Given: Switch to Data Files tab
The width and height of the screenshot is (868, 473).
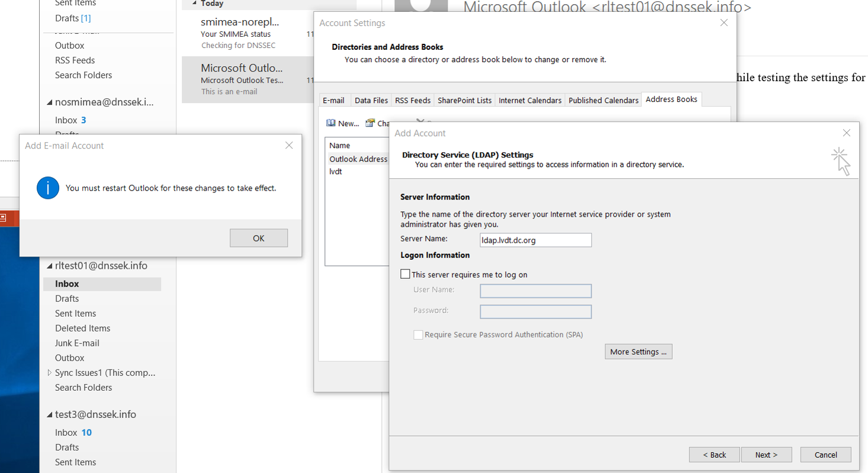Looking at the screenshot, I should point(371,100).
